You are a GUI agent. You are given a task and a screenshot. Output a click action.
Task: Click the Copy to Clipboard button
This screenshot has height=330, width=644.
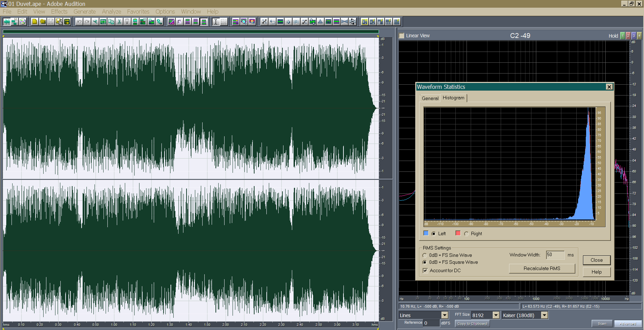tap(472, 324)
